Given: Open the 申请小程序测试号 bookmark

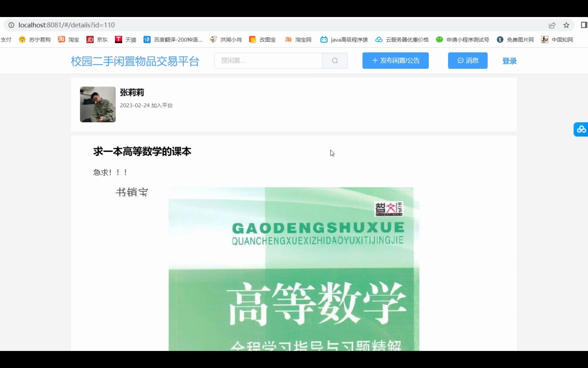Looking at the screenshot, I should [x=462, y=40].
